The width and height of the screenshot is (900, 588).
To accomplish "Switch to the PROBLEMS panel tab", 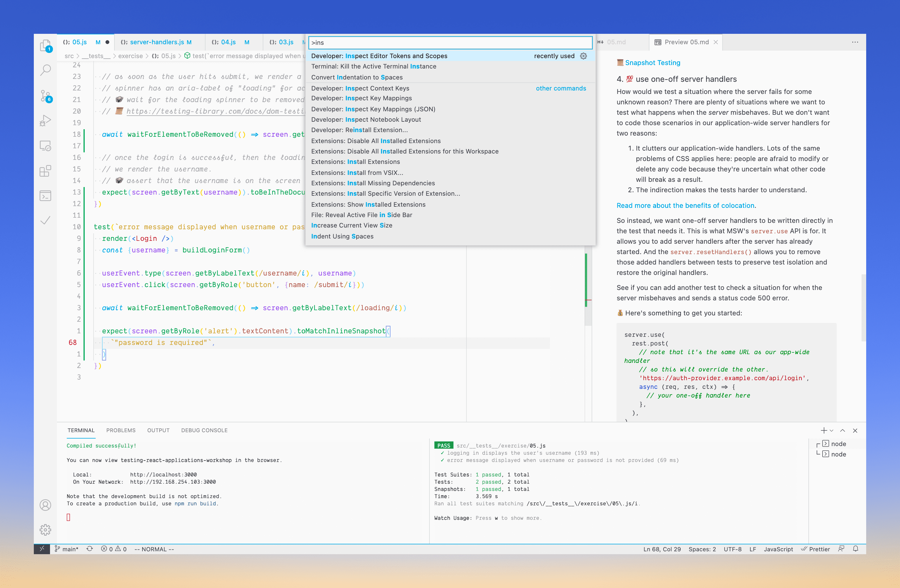I will click(121, 430).
